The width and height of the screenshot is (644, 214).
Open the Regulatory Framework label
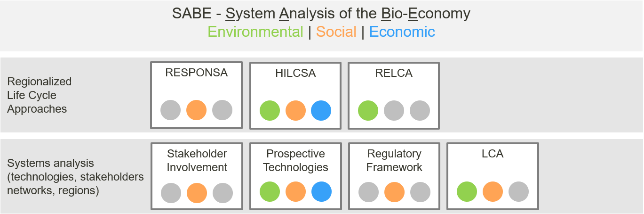[394, 161]
